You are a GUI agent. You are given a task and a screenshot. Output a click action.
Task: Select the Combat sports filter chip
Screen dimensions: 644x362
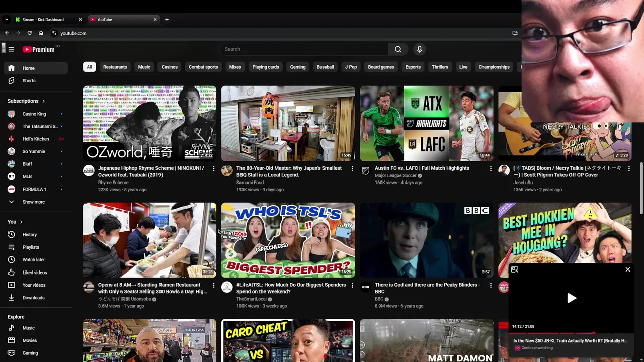203,67
